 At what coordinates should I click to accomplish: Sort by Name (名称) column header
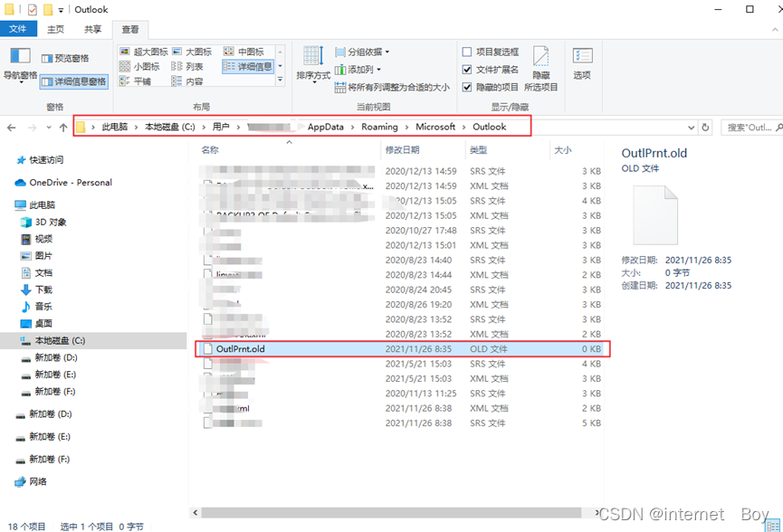click(x=210, y=149)
